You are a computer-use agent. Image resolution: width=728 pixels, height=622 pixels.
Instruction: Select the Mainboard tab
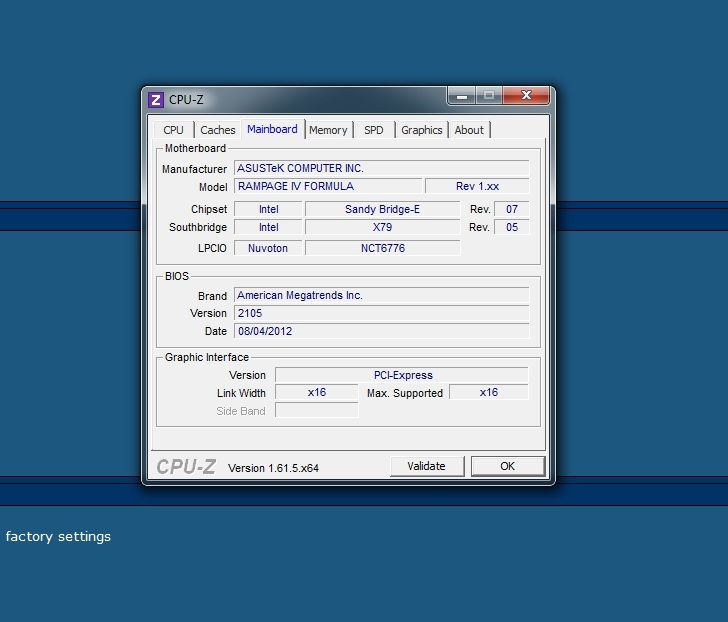[x=272, y=129]
